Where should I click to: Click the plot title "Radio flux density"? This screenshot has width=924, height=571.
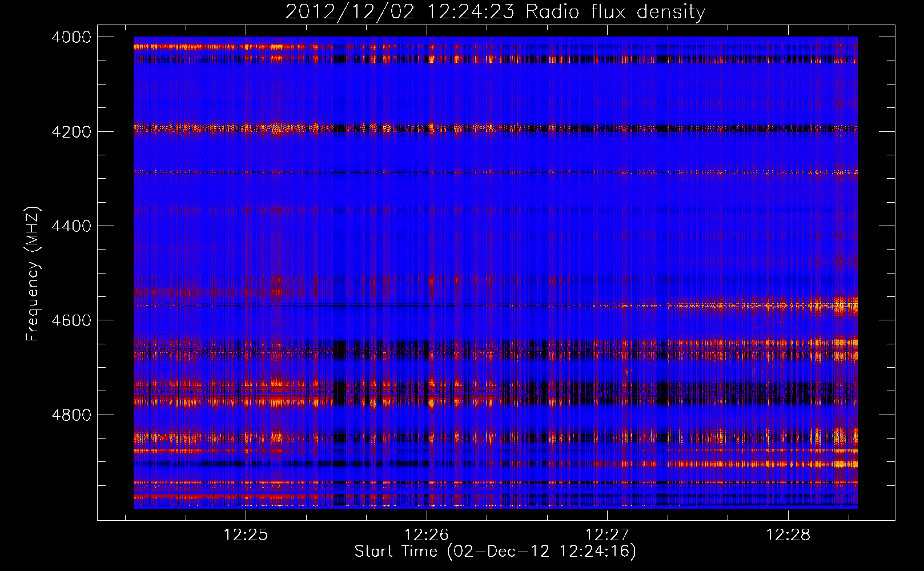pyautogui.click(x=615, y=11)
